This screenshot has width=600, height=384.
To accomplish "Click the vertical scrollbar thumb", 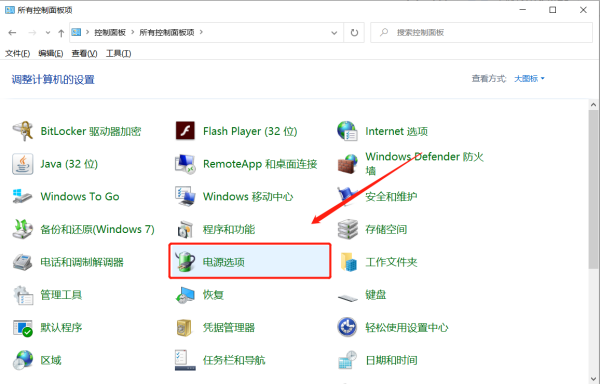I will 593,189.
